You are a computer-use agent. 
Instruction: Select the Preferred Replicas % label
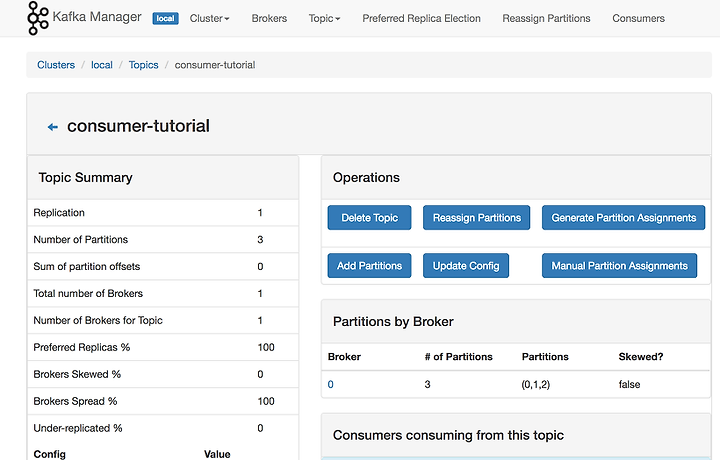click(81, 347)
